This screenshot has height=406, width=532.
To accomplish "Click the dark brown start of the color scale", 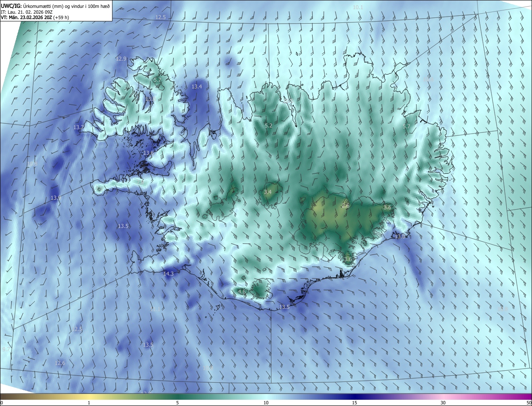I will tap(5, 396).
